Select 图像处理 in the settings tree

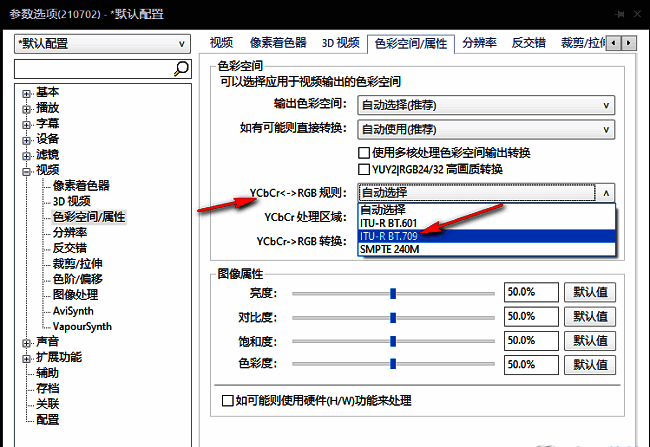(75, 294)
